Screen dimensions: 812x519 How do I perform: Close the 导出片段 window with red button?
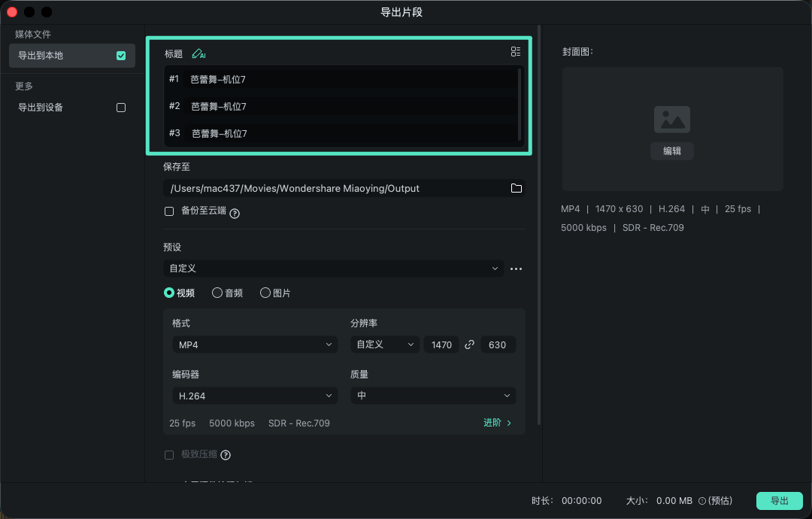[x=12, y=12]
